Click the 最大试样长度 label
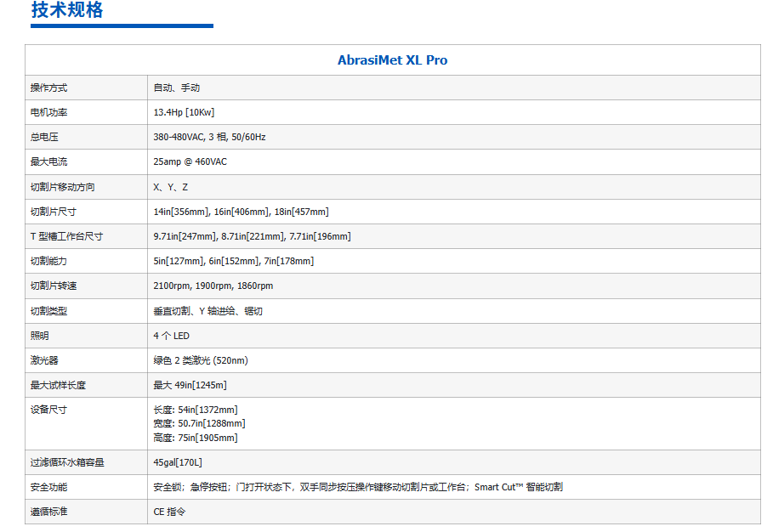This screenshot has height=532, width=773. click(58, 385)
